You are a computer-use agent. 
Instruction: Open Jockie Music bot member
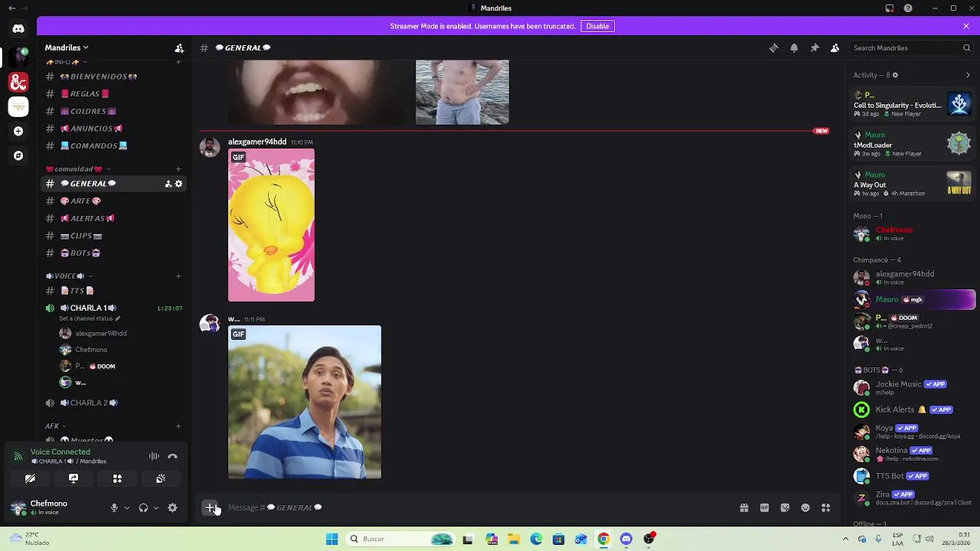pyautogui.click(x=911, y=387)
